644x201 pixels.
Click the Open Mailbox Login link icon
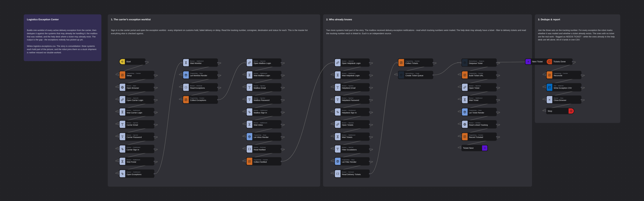[x=249, y=63]
